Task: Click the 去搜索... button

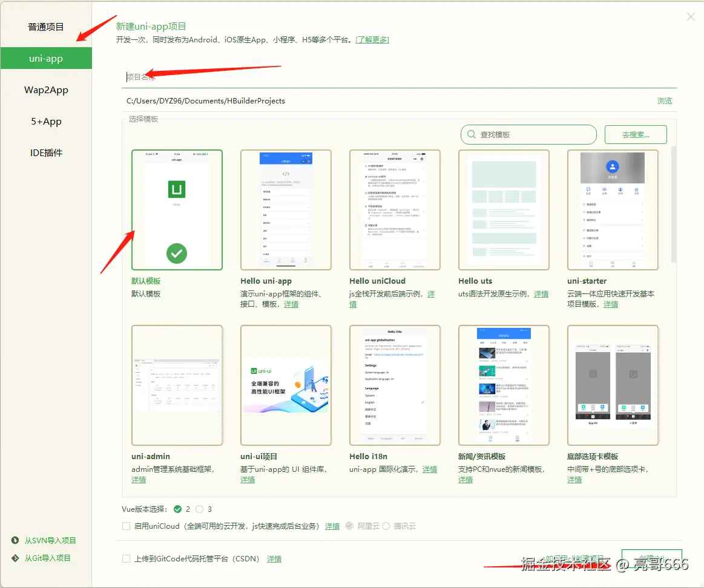Action: pos(636,135)
